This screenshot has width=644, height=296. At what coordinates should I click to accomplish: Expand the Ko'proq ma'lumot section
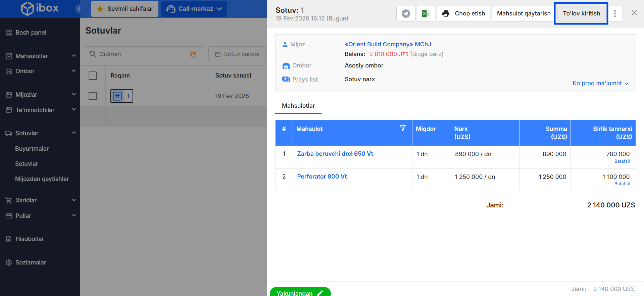600,83
